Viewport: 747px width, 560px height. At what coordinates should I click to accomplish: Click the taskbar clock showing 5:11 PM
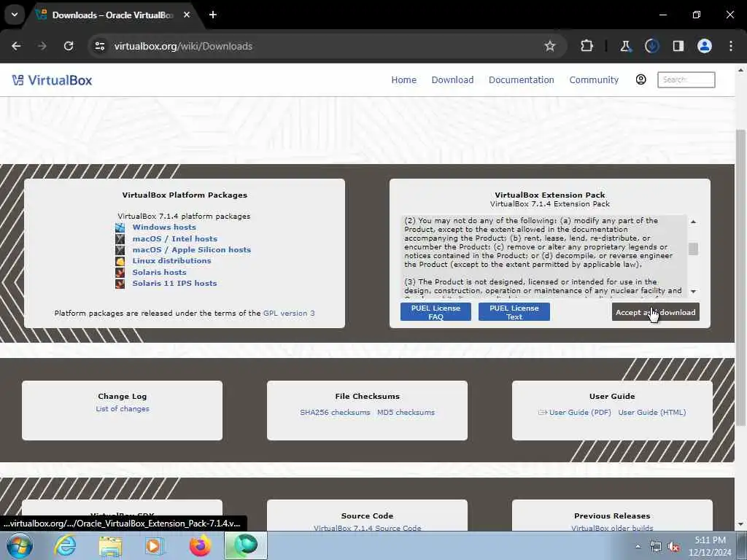click(710, 540)
